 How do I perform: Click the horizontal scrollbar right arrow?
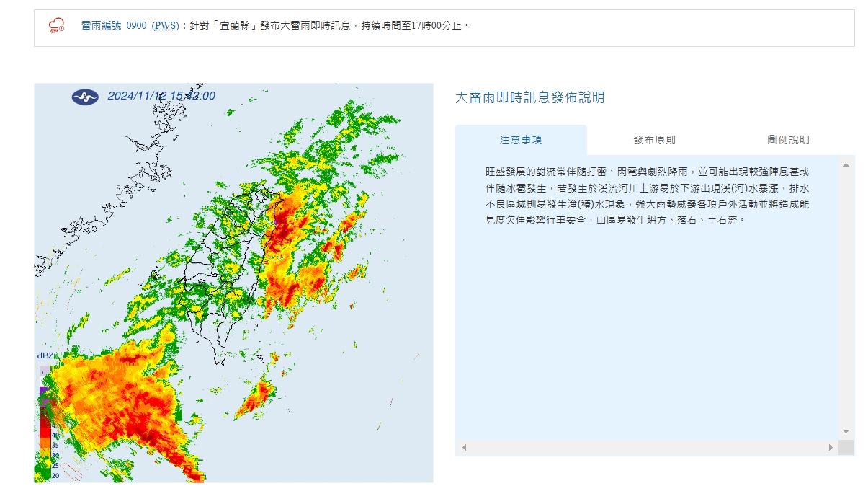[831, 448]
